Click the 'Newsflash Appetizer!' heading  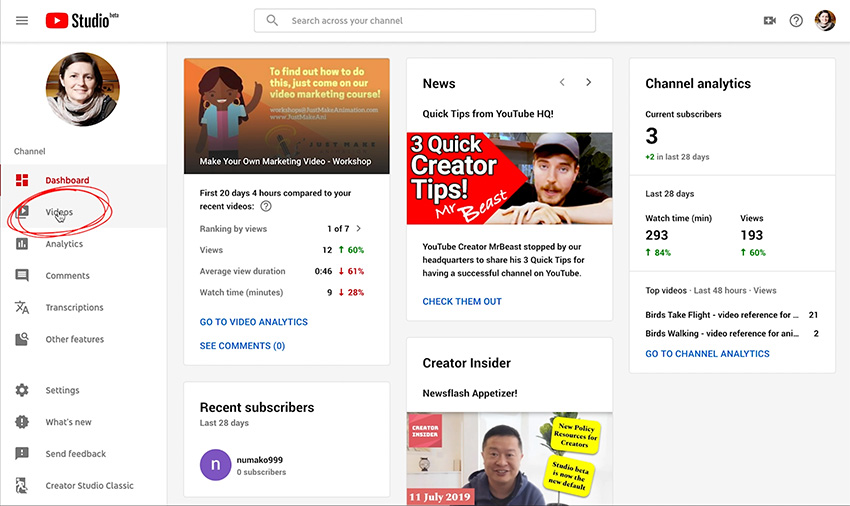coord(470,393)
